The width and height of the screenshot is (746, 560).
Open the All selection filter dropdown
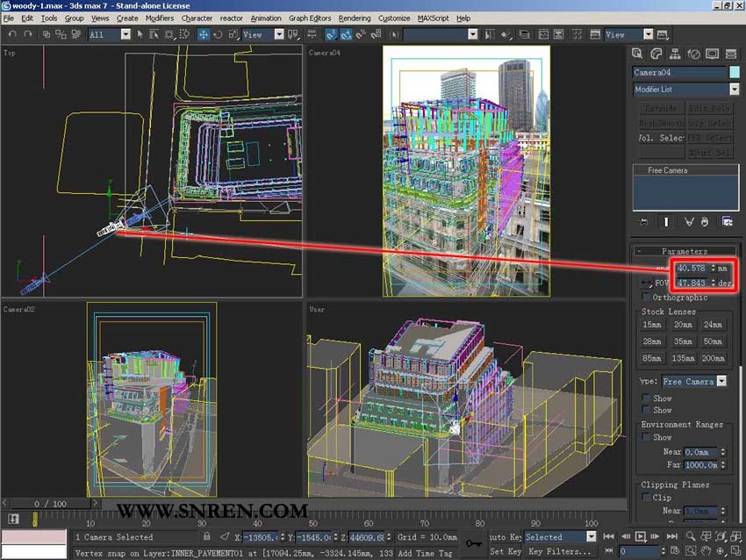[x=126, y=34]
